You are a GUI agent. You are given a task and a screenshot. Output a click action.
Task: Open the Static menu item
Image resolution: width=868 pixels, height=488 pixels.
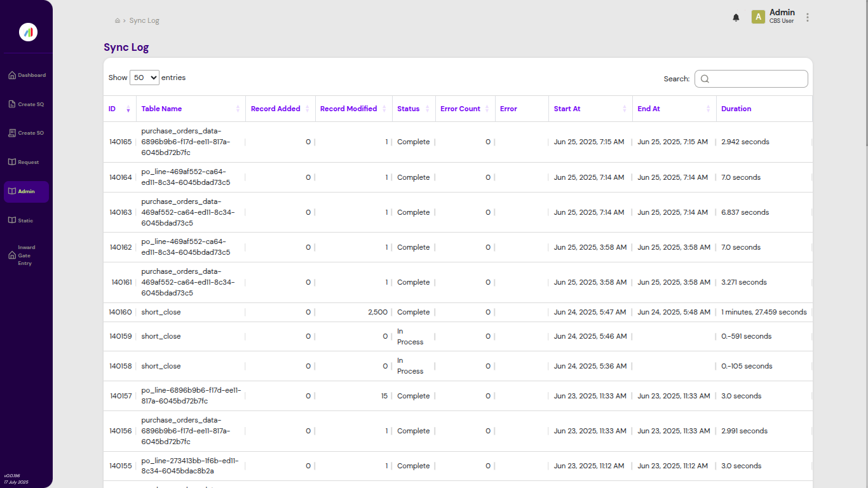pos(27,220)
